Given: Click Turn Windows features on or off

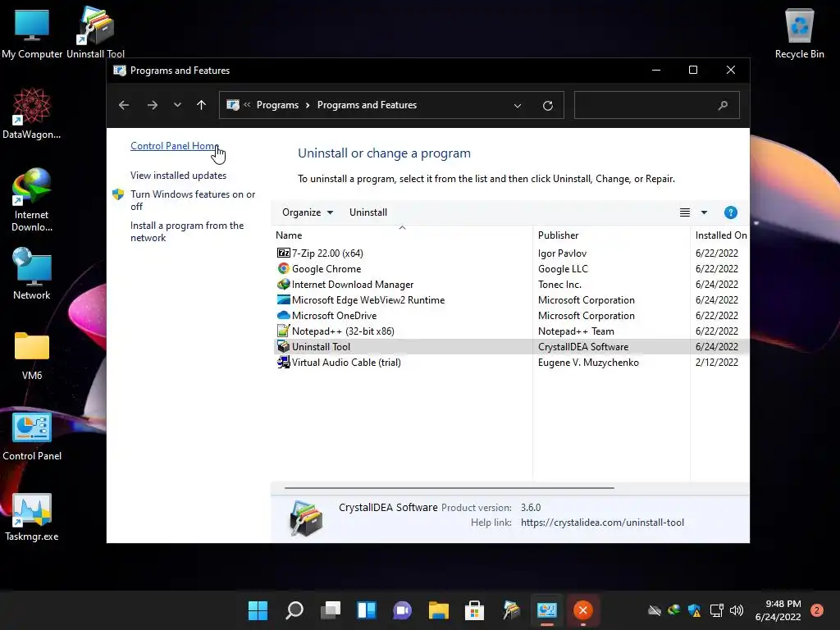Looking at the screenshot, I should [193, 200].
